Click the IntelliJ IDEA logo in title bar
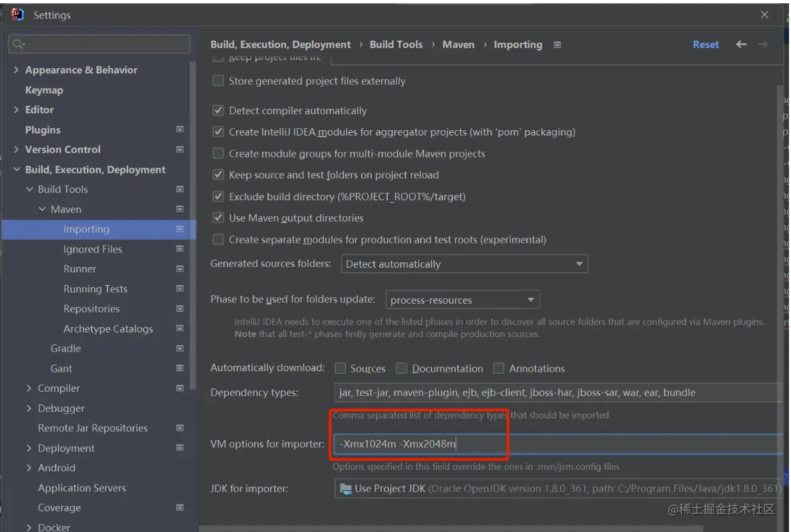Image resolution: width=791 pixels, height=532 pixels. pos(17,15)
